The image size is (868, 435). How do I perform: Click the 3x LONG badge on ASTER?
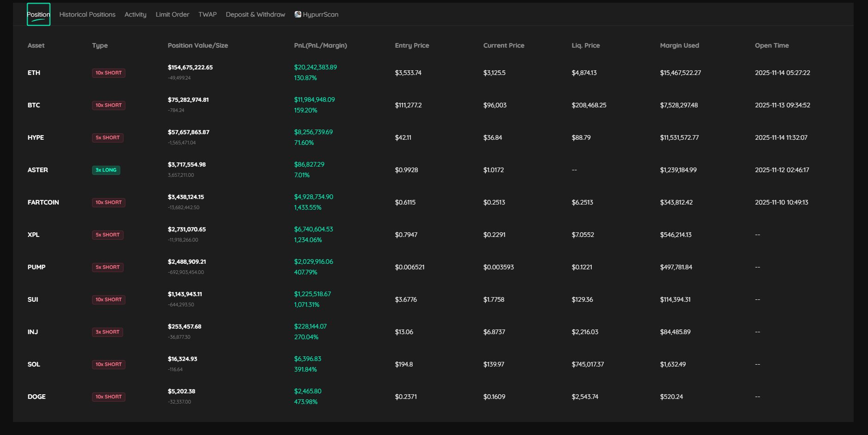tap(106, 170)
